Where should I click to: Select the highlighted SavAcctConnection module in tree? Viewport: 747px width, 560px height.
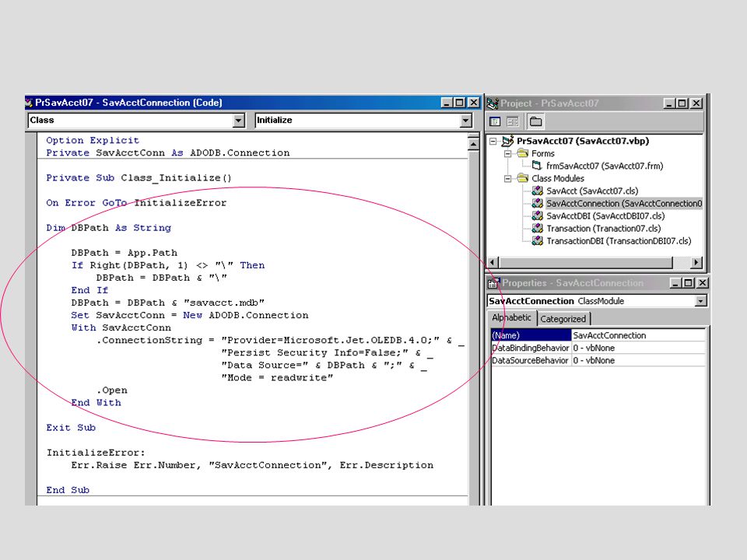[x=624, y=203]
